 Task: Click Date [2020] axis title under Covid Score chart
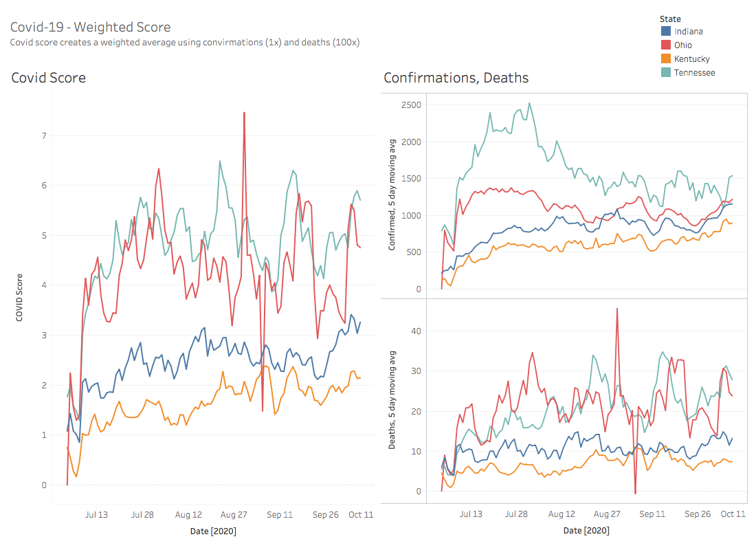pyautogui.click(x=213, y=531)
